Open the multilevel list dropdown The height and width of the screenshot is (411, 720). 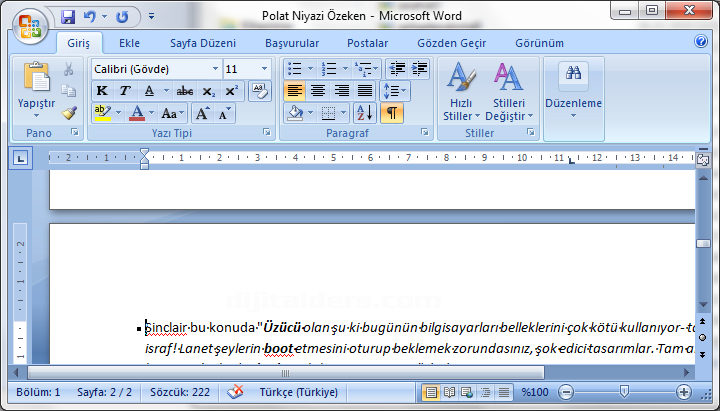(x=366, y=69)
